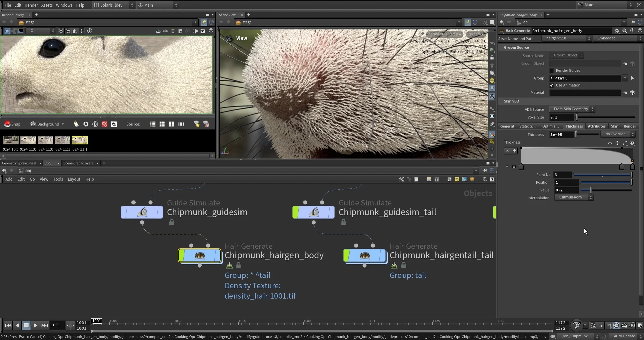Click the Background mode selector
Viewport: 644px width, 340px height.
click(47, 124)
